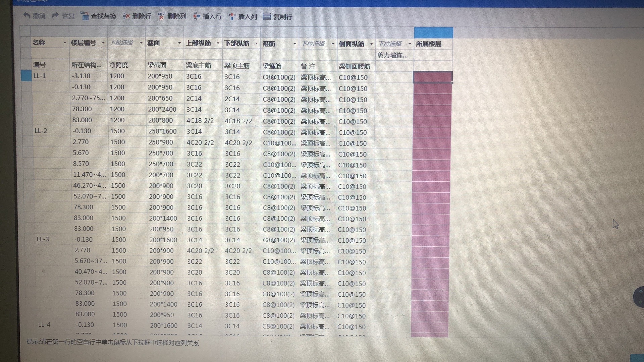Select the 所属楼层 column header

pyautogui.click(x=433, y=44)
